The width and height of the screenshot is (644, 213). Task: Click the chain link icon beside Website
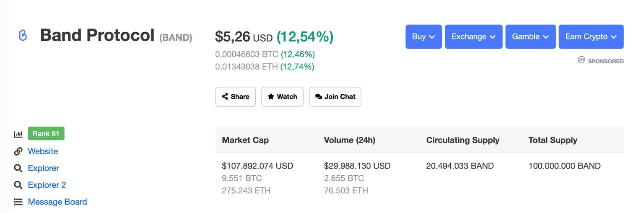18,151
